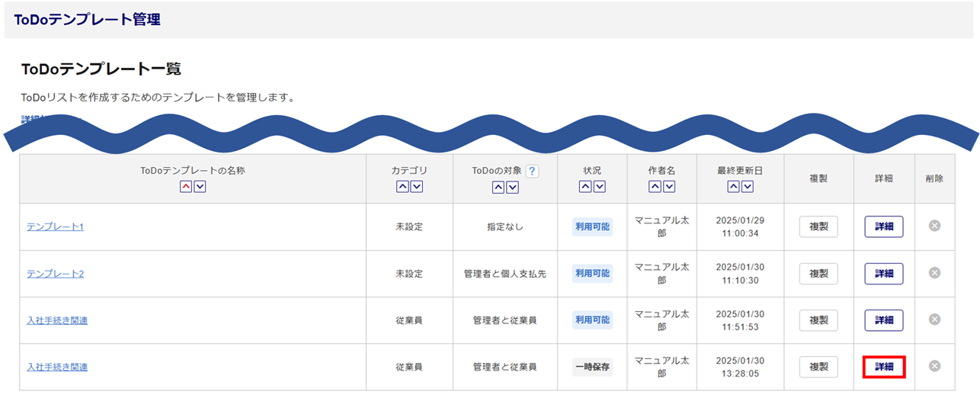This screenshot has width=980, height=398.
Task: Sort 最終更新日 column ascending
Action: (x=733, y=187)
